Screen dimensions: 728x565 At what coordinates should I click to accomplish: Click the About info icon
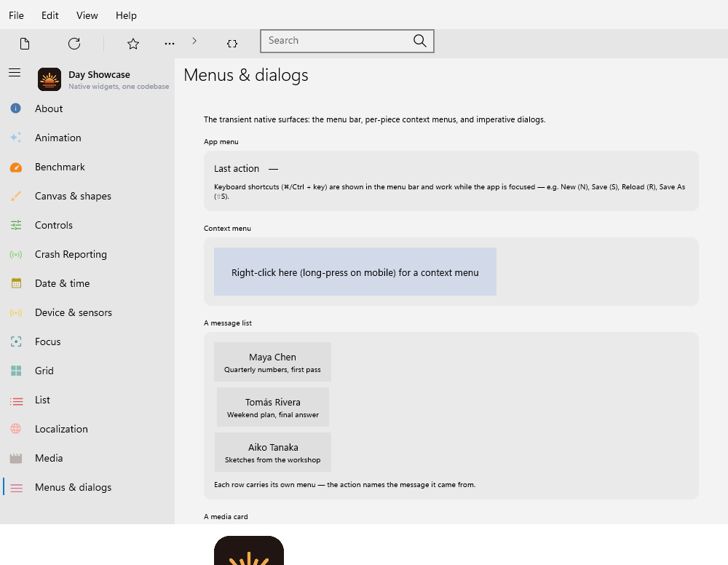coord(16,108)
